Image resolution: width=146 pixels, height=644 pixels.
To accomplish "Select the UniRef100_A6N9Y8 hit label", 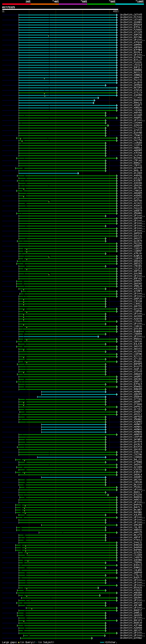I will coord(131,435).
